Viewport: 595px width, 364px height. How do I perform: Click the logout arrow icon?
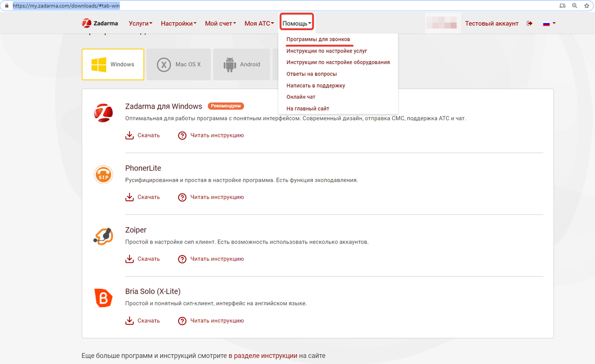530,23
